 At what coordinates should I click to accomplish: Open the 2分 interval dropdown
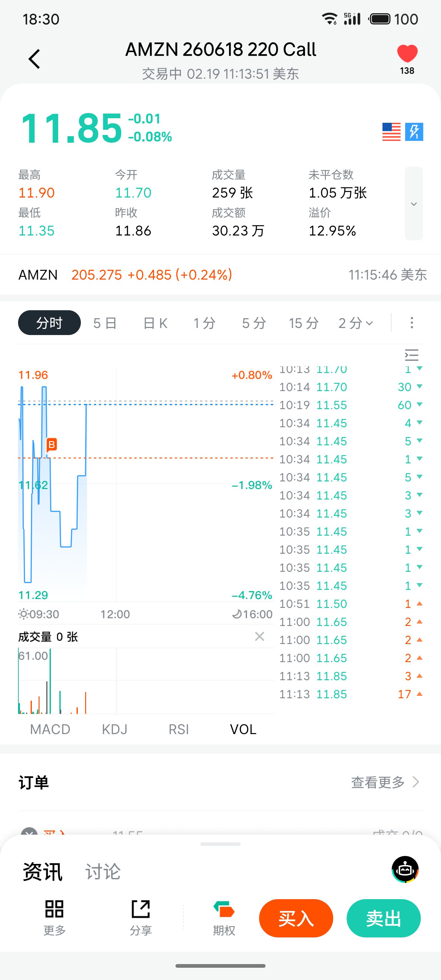355,323
